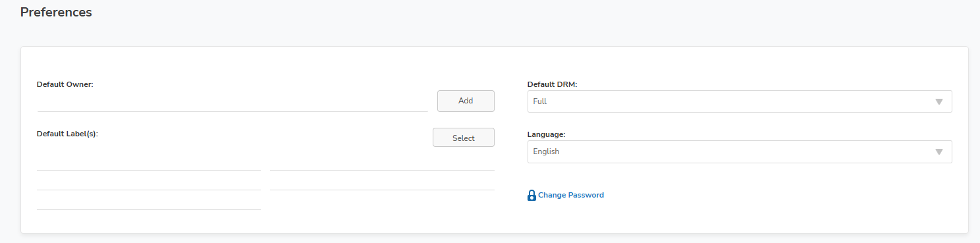
Task: Focus the Default Owner input field
Action: tap(232, 101)
